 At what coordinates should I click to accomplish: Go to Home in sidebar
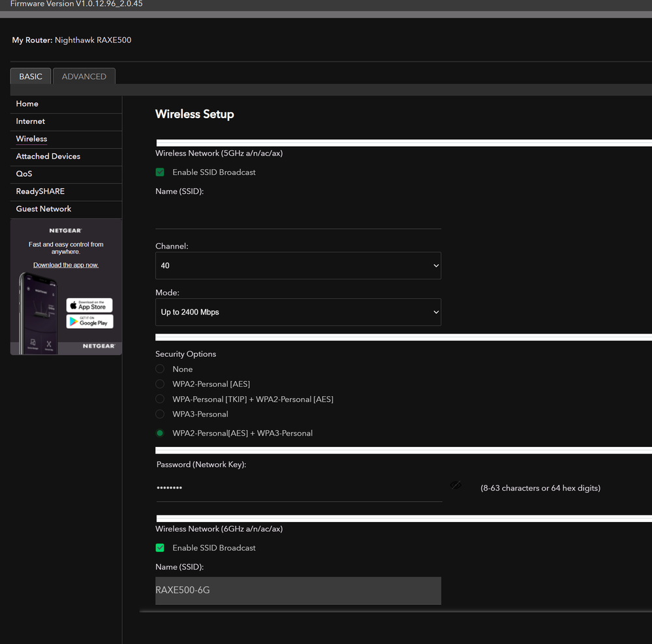tap(27, 104)
